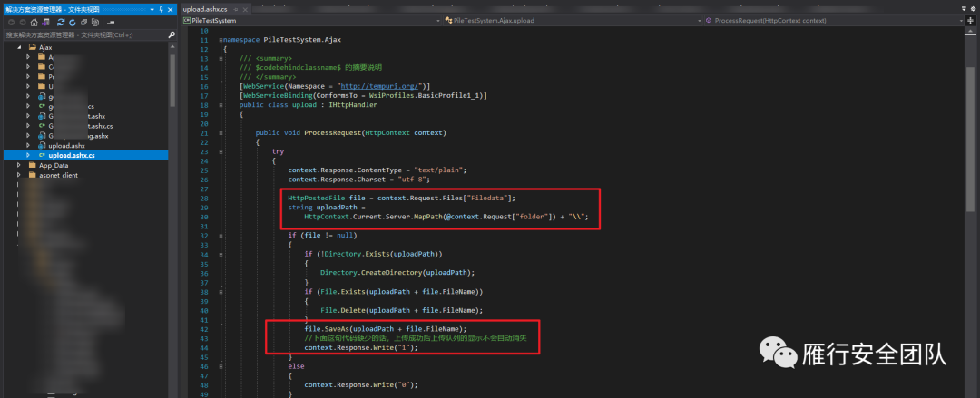Click 'HttpPostedFile' on line 28

tap(317, 198)
